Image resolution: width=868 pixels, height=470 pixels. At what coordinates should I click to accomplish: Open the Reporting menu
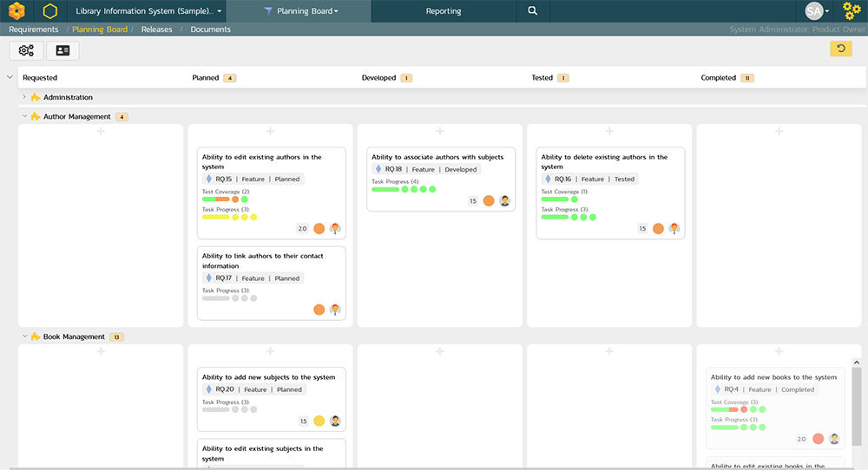tap(444, 11)
